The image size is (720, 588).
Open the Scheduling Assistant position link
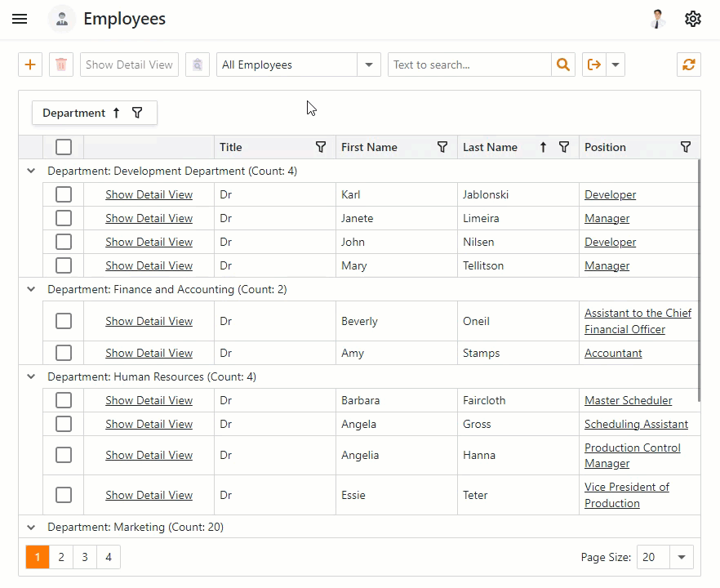tap(636, 425)
